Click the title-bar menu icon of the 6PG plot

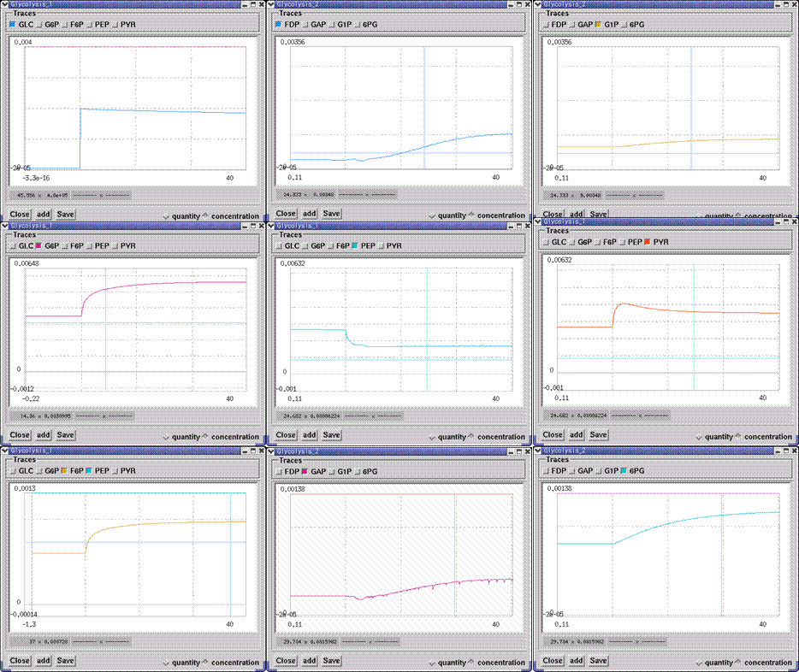539,450
